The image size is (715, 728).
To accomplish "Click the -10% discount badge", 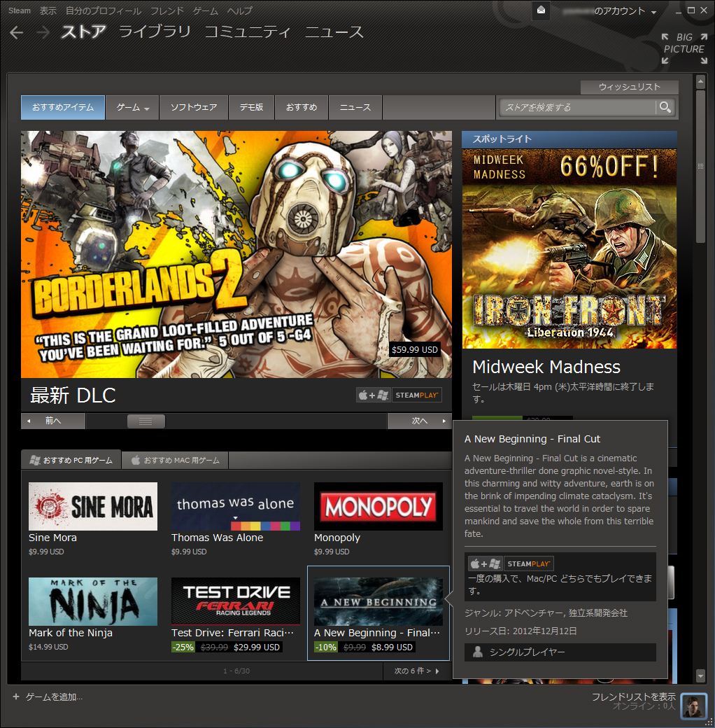I will (326, 647).
